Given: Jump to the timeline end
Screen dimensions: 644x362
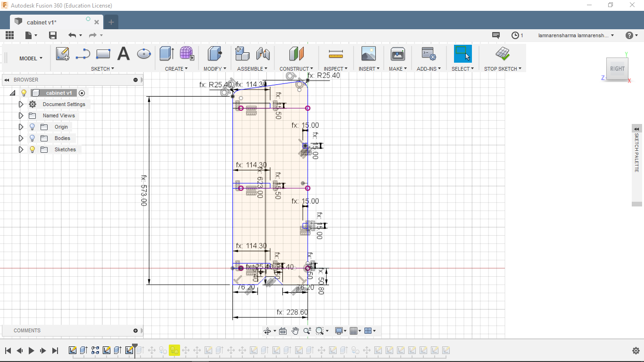Looking at the screenshot, I should coord(55,350).
